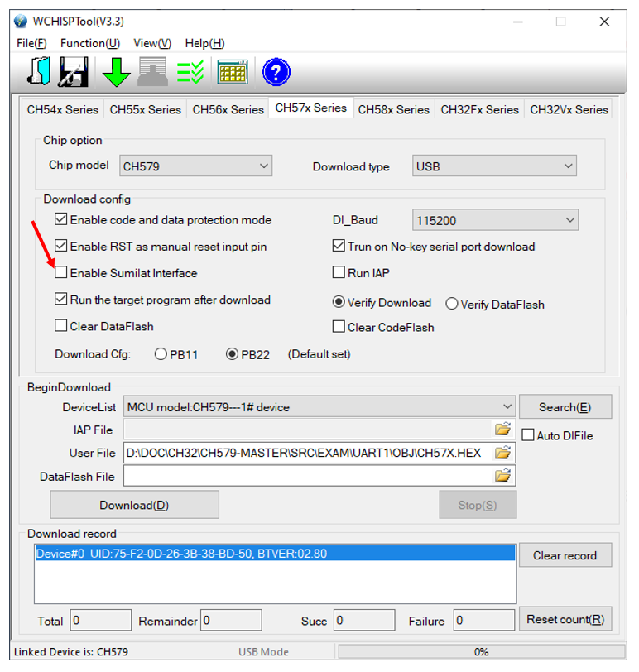Screen dimensions: 639x672
Task: Click the DataFlash File path field
Action: click(308, 476)
